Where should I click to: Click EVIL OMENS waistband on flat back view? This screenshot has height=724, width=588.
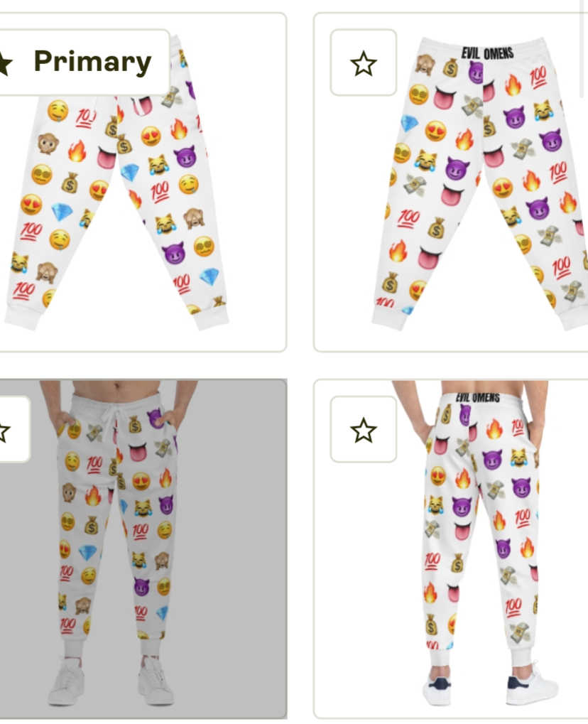click(487, 53)
